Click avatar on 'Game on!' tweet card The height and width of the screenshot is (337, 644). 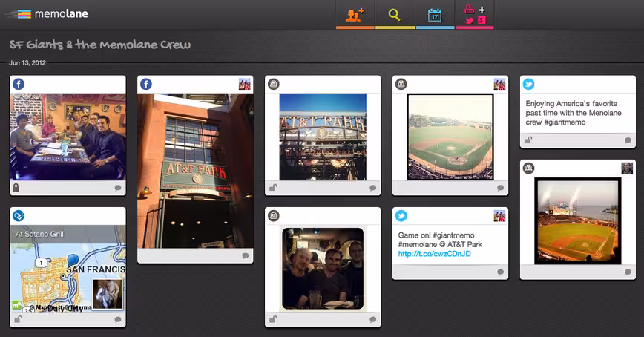499,216
